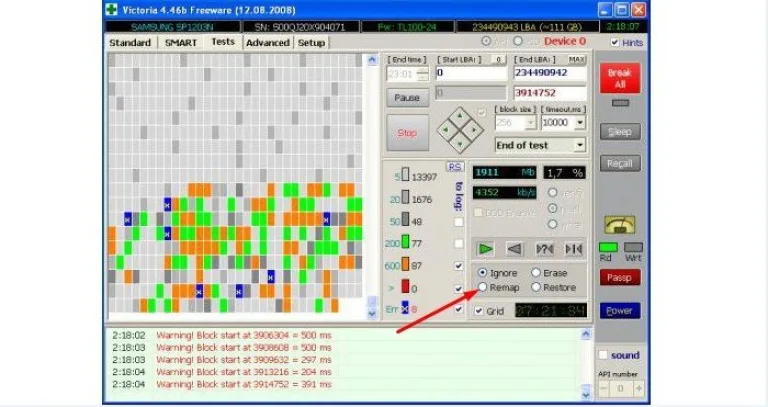Click the Start LBA input field
The image size is (768, 407).
click(471, 73)
